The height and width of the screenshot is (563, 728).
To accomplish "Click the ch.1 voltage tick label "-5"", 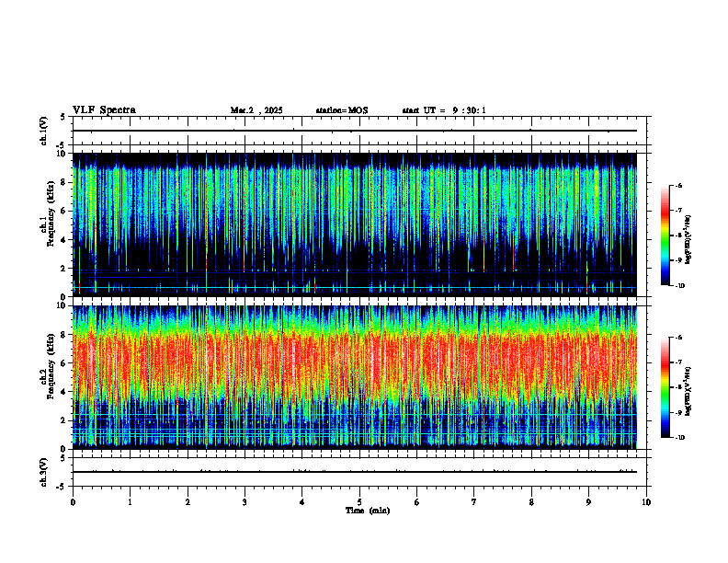I will pos(62,145).
